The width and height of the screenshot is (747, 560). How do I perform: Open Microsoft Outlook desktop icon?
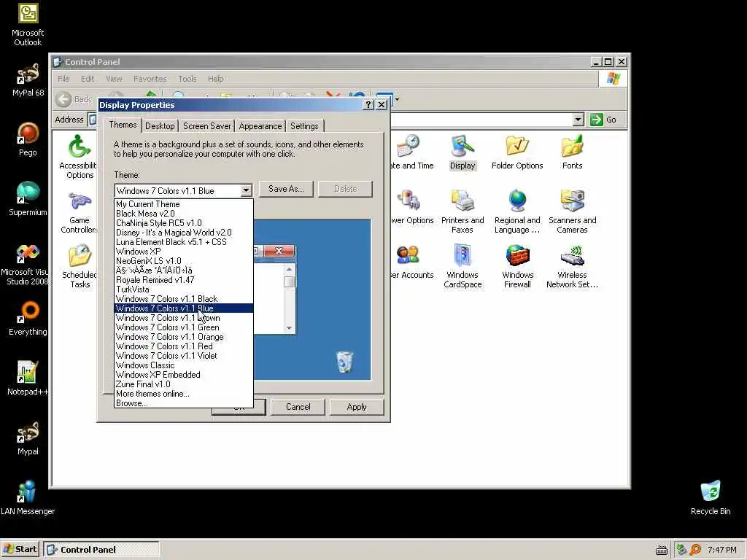pos(28,25)
